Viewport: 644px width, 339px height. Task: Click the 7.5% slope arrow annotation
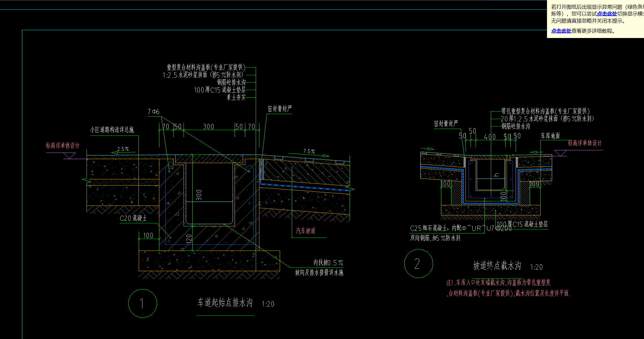(x=309, y=151)
